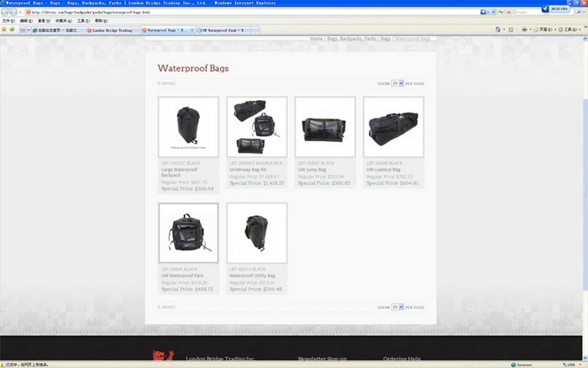Viewport: 588px width, 368px height.
Task: Click the Large Waterproof Backpack product image
Action: coord(188,127)
